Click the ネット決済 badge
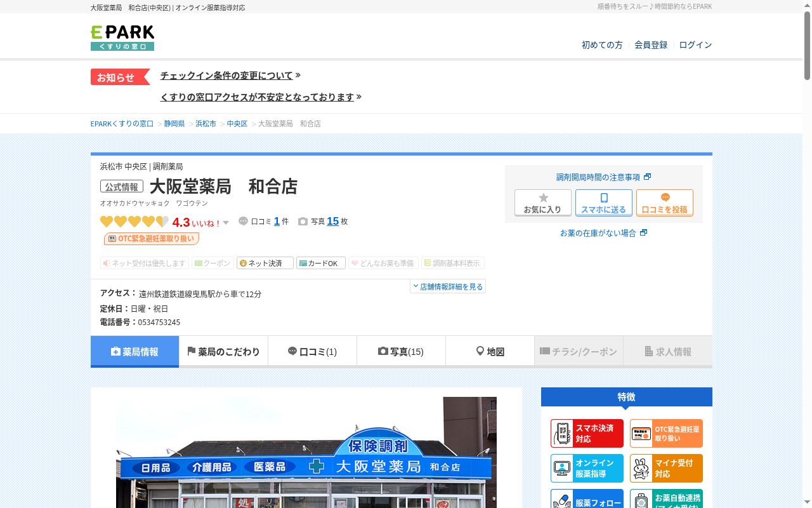812x508 pixels. click(x=265, y=263)
